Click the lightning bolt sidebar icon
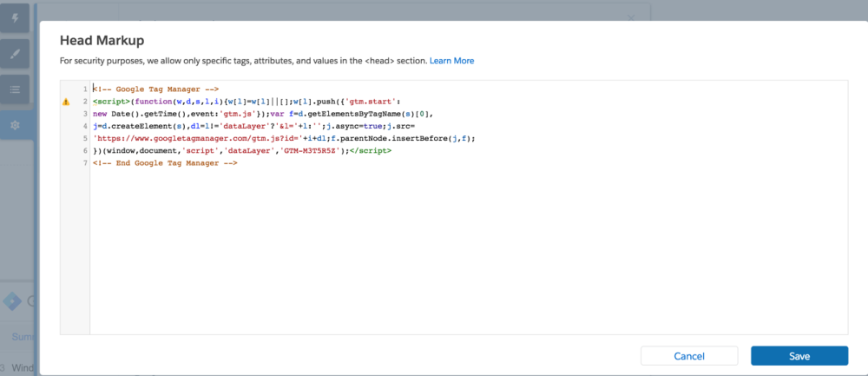The height and width of the screenshot is (376, 868). [x=16, y=19]
